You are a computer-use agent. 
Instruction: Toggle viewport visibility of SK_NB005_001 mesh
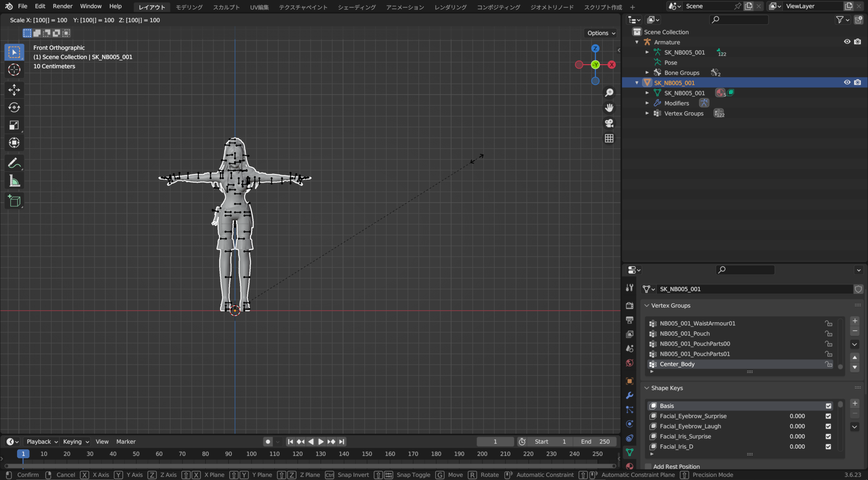coord(847,83)
